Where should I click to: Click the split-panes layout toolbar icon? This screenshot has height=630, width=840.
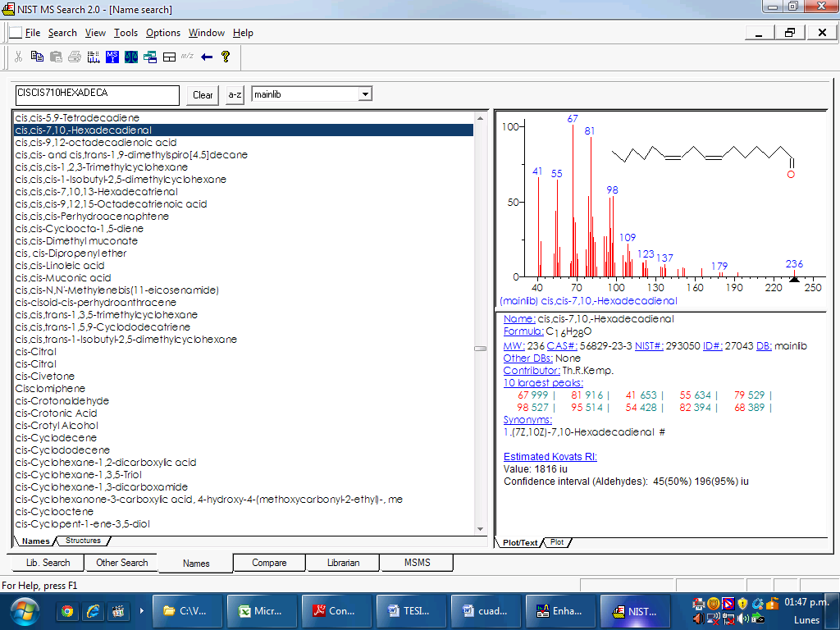169,57
